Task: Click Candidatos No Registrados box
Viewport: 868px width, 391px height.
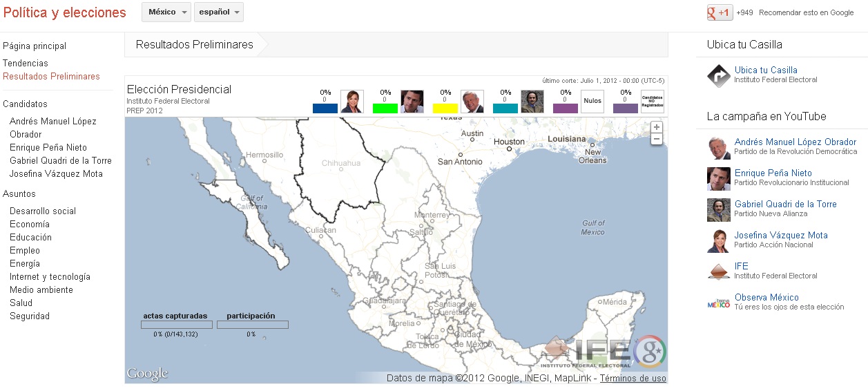Action: [653, 102]
